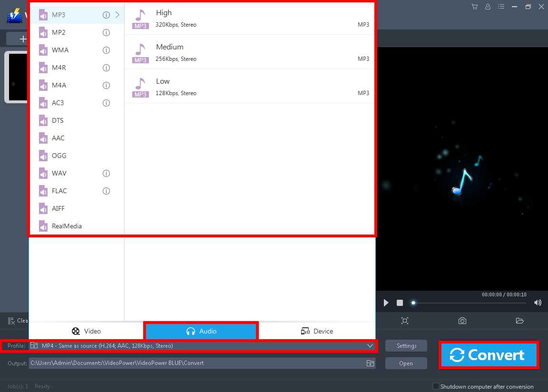Viewport: 548px width, 392px height.
Task: Select the FLAC audio format
Action: (58, 191)
